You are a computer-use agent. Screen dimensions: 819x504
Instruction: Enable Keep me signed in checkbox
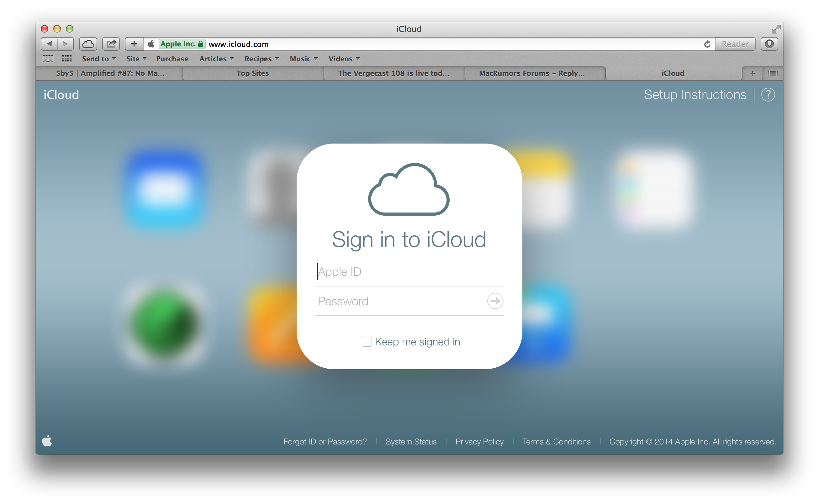(x=367, y=342)
